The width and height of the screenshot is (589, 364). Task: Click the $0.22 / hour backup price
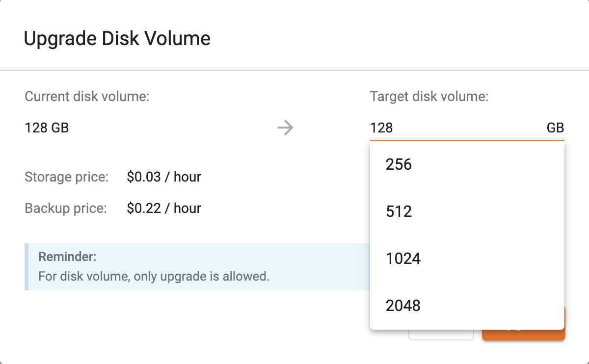(164, 208)
